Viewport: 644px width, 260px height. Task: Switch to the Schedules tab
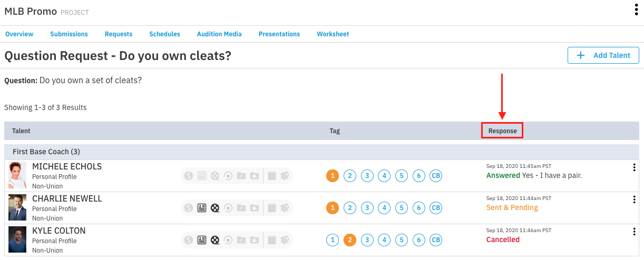coord(164,34)
